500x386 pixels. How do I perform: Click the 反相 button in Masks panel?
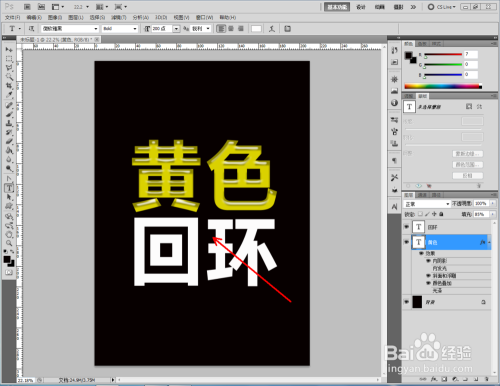coord(467,175)
